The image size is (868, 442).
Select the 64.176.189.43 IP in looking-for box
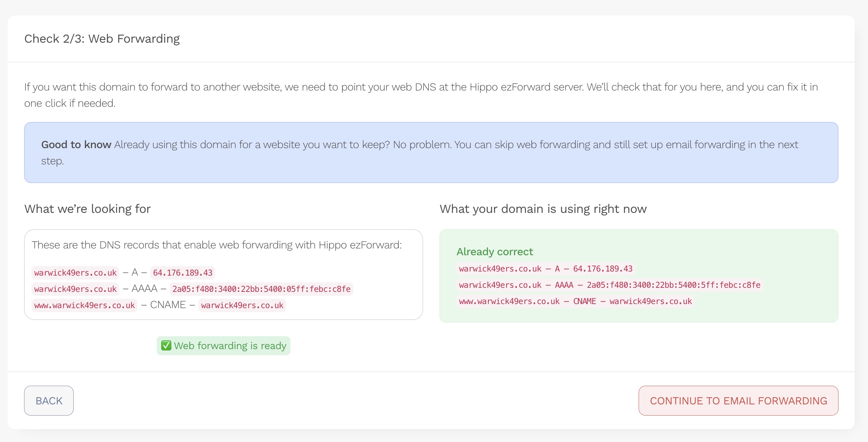[183, 273]
